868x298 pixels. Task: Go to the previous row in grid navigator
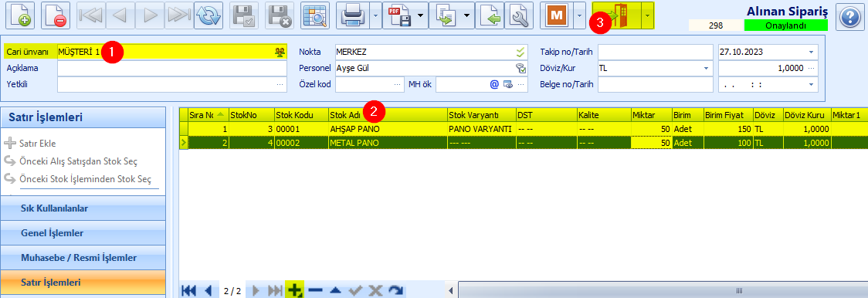209,290
